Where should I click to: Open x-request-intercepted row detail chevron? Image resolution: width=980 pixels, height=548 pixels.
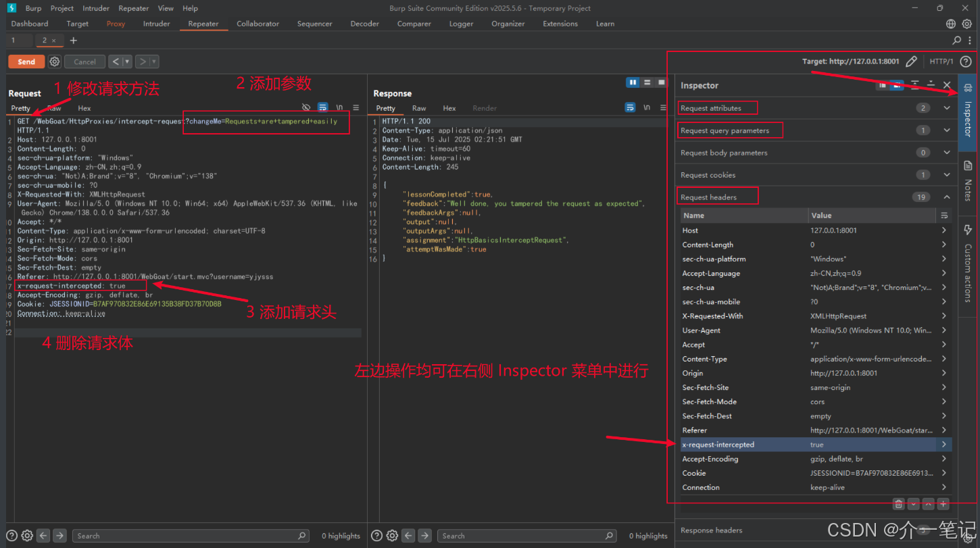[944, 445]
